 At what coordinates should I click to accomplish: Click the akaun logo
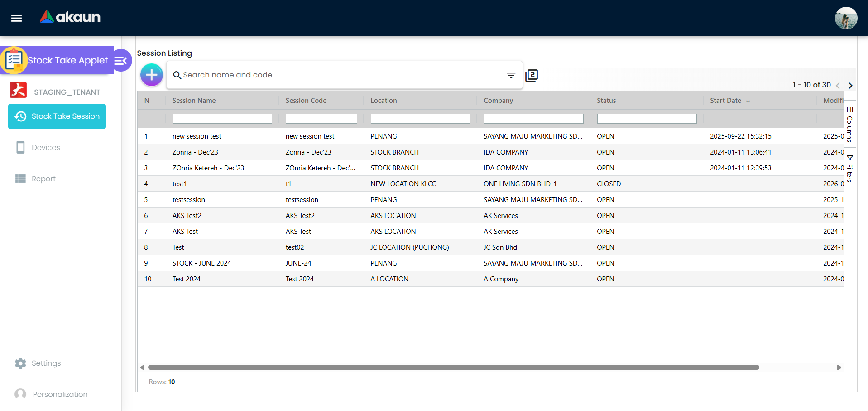pos(70,17)
